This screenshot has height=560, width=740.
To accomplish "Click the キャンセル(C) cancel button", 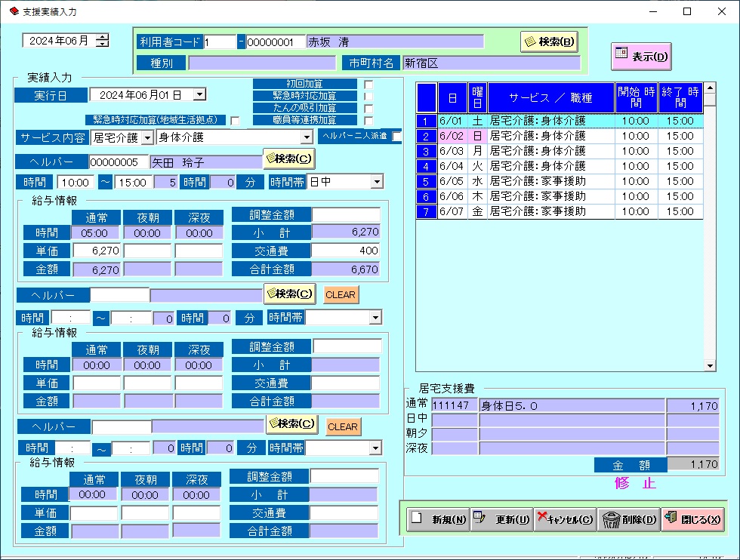I will [x=566, y=519].
